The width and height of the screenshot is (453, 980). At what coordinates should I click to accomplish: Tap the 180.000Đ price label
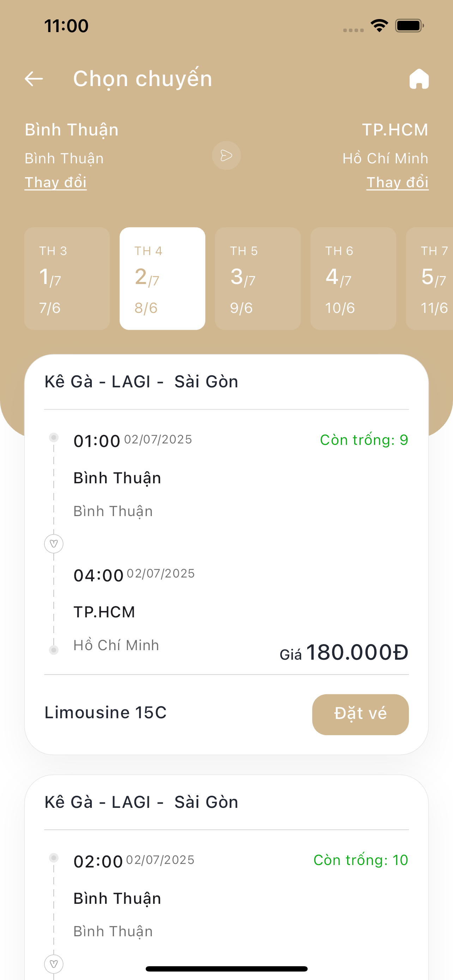[357, 652]
